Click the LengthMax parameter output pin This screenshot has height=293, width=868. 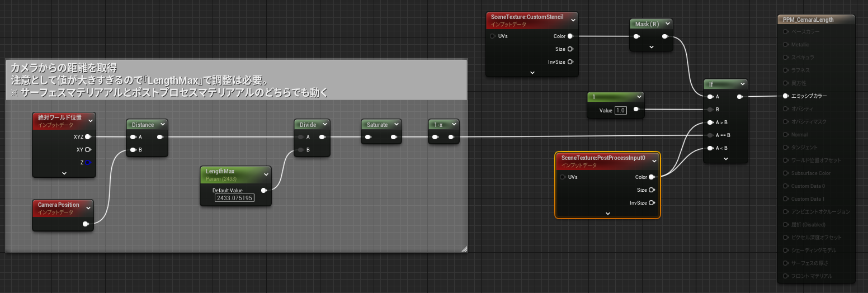tap(264, 190)
